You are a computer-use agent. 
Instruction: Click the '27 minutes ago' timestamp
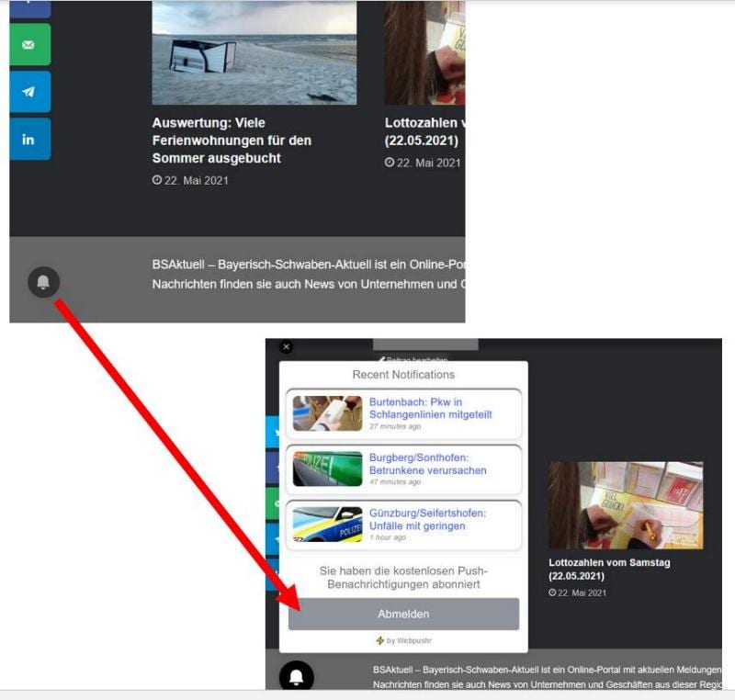(x=395, y=426)
